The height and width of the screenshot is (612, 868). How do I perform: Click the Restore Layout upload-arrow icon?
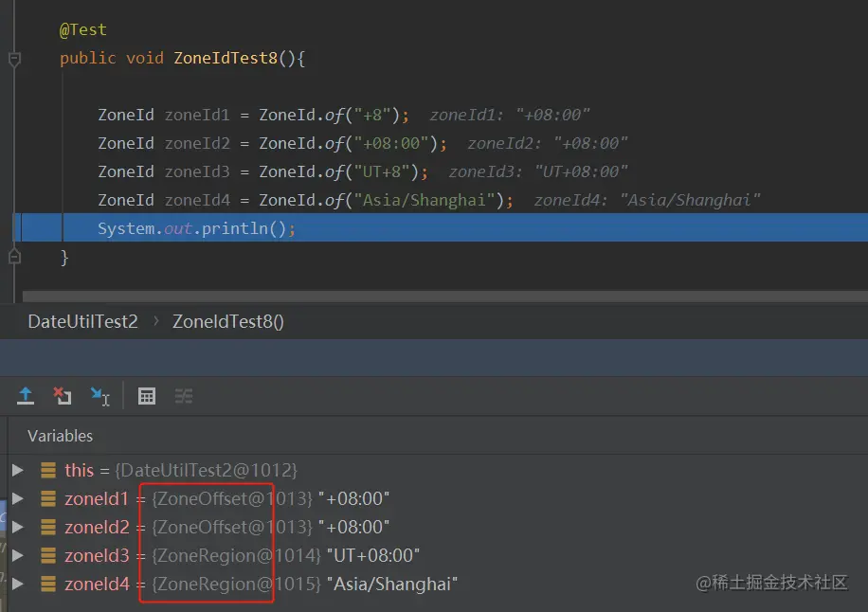click(26, 396)
